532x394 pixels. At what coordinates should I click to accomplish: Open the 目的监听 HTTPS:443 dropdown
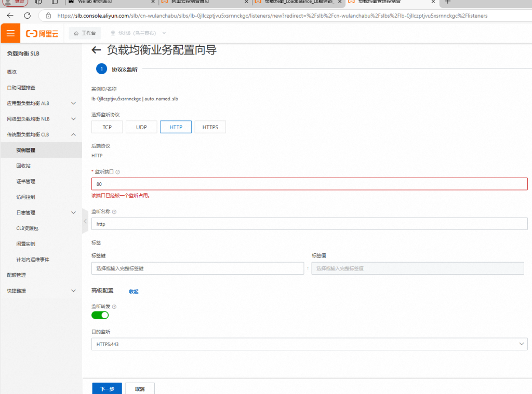[x=309, y=344]
